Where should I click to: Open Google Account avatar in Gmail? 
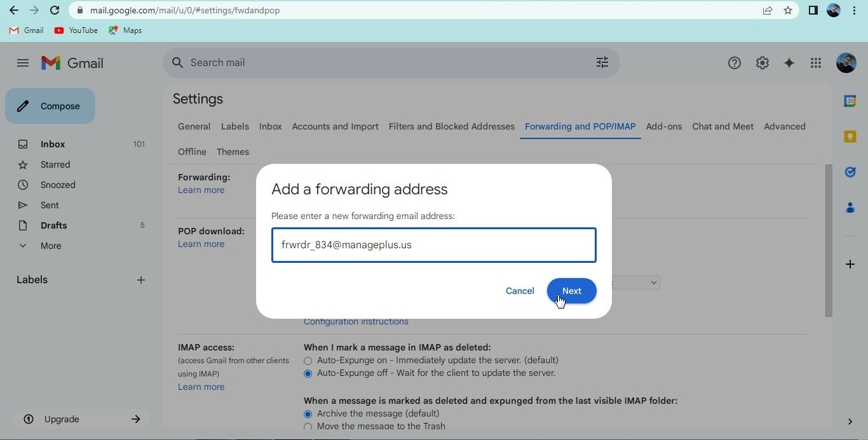(x=846, y=63)
